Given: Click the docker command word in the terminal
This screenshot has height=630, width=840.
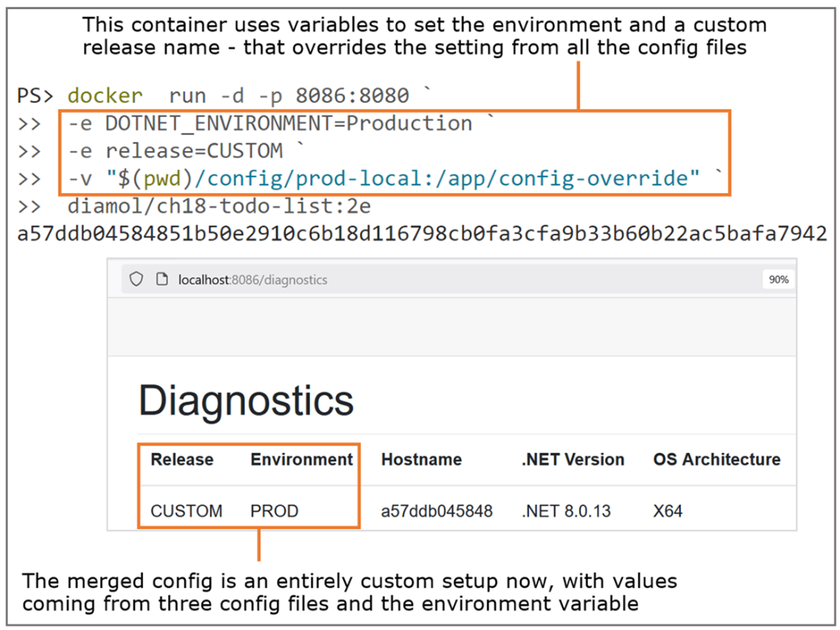Looking at the screenshot, I should tap(105, 95).
